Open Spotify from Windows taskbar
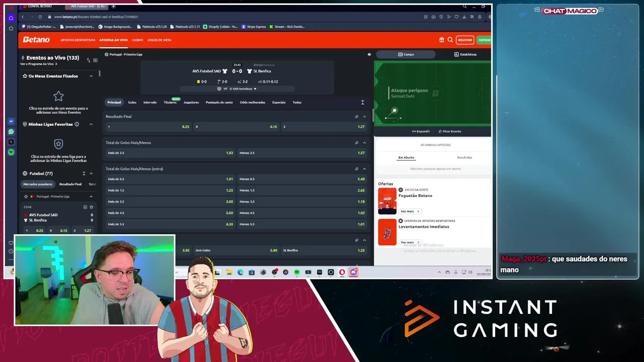The image size is (644, 362). tap(297, 272)
